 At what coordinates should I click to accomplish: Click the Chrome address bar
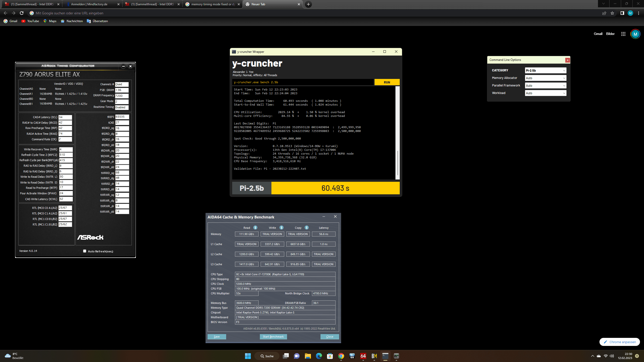pos(314,13)
